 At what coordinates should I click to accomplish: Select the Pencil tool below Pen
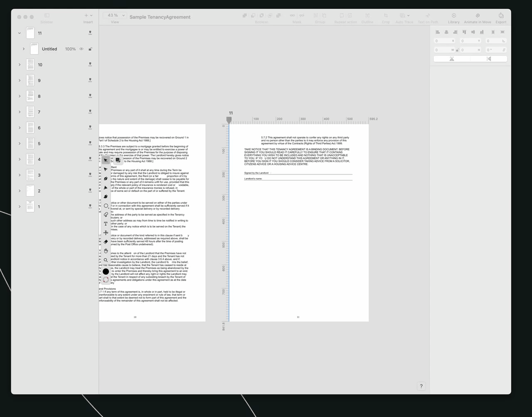(106, 187)
